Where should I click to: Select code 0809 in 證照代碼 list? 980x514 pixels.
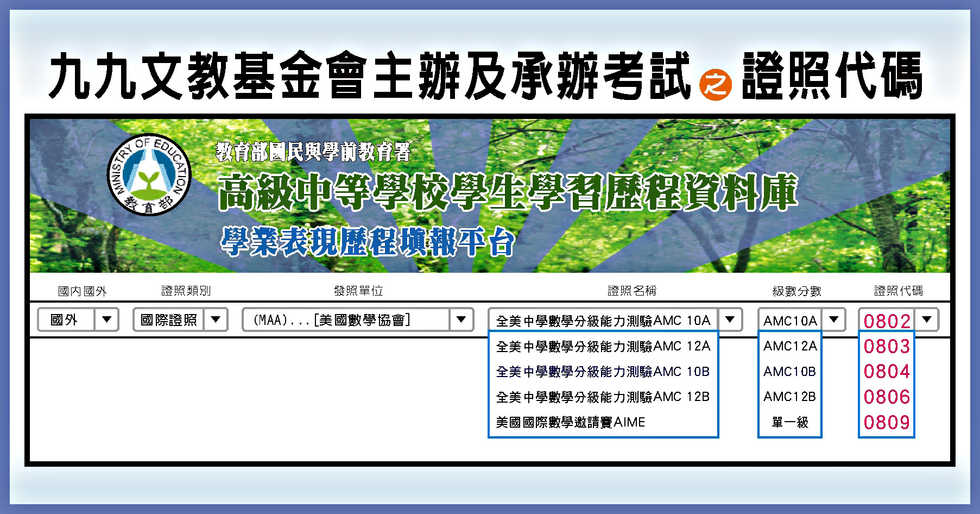pos(887,422)
